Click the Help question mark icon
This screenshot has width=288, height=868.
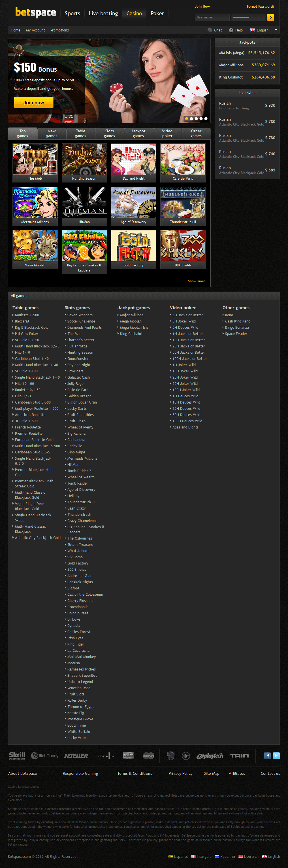pyautogui.click(x=231, y=30)
